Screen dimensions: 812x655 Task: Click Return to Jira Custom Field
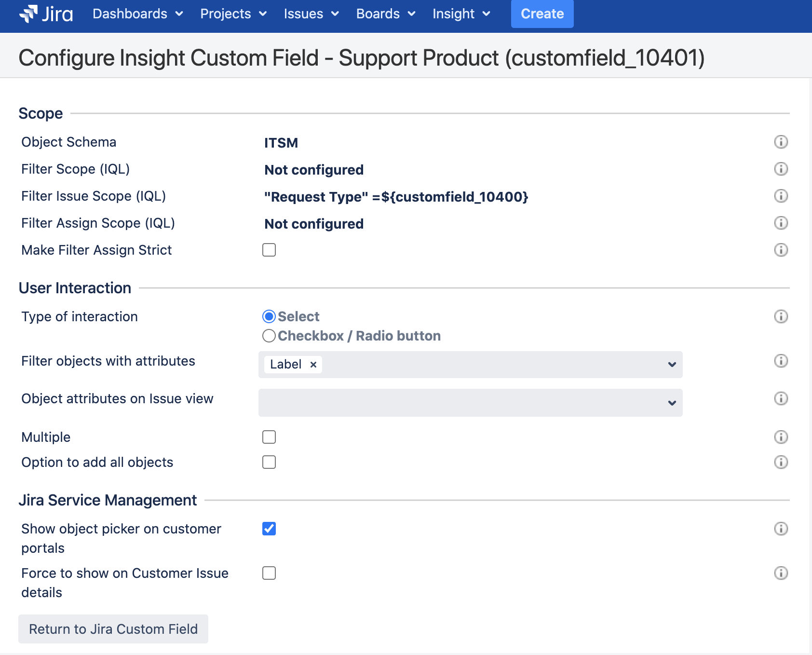(113, 629)
